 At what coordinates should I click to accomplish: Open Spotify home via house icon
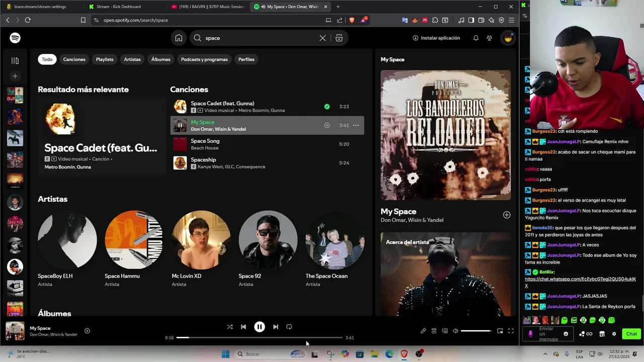pos(179,38)
